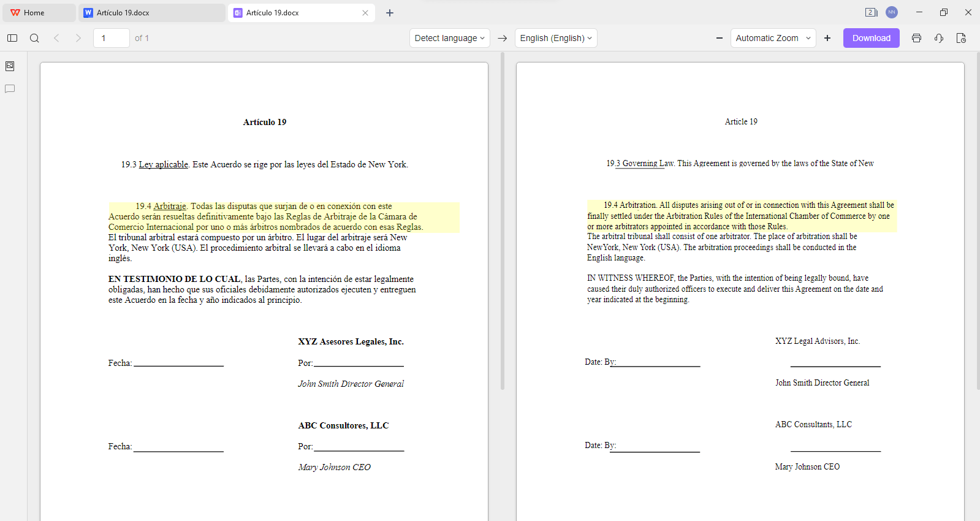The height and width of the screenshot is (521, 980).
Task: Zoom in with the plus button
Action: tap(827, 38)
